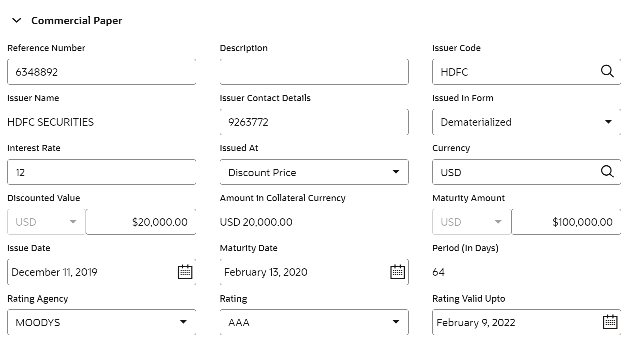The height and width of the screenshot is (352, 644).
Task: Open the Issue Date calendar picker
Action: point(185,272)
